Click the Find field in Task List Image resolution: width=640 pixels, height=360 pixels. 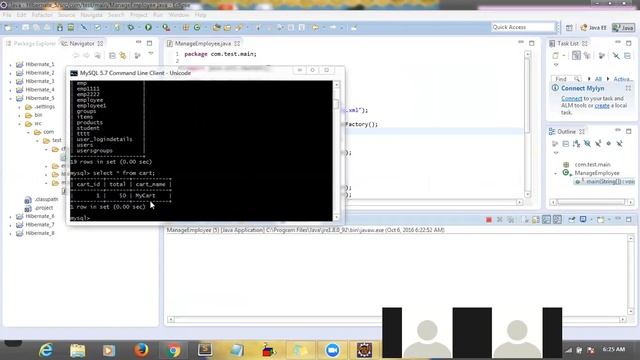[x=566, y=79]
